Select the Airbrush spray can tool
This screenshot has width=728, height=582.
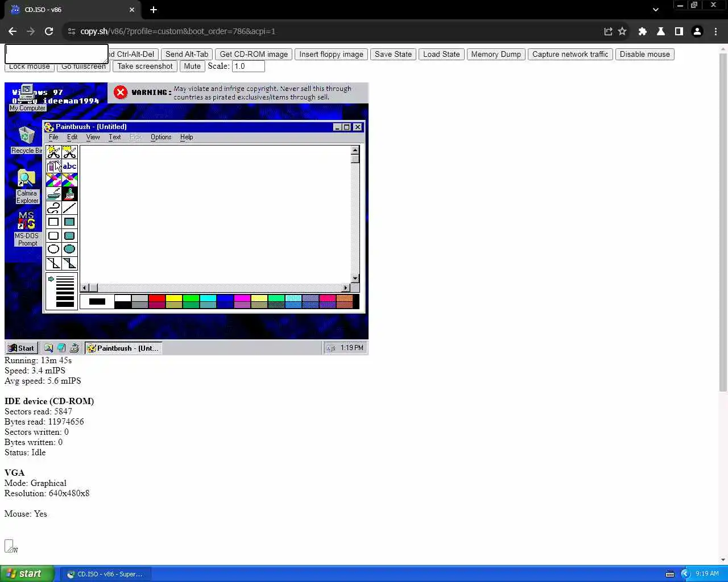[53, 166]
